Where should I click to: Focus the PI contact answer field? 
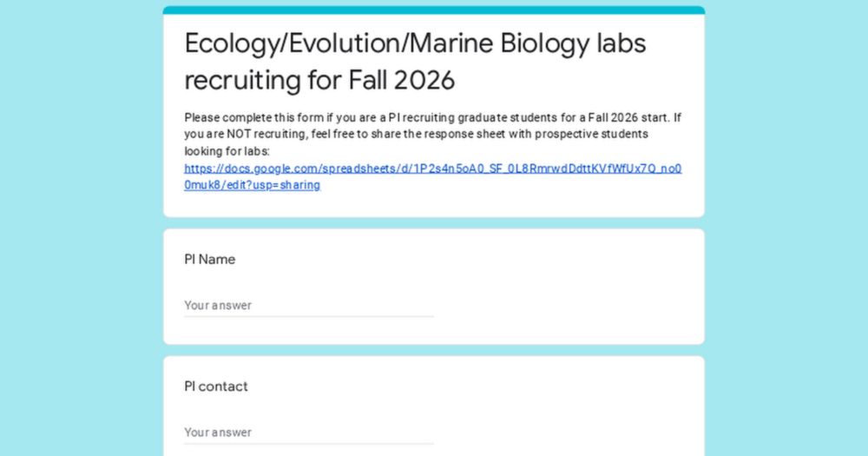309,433
